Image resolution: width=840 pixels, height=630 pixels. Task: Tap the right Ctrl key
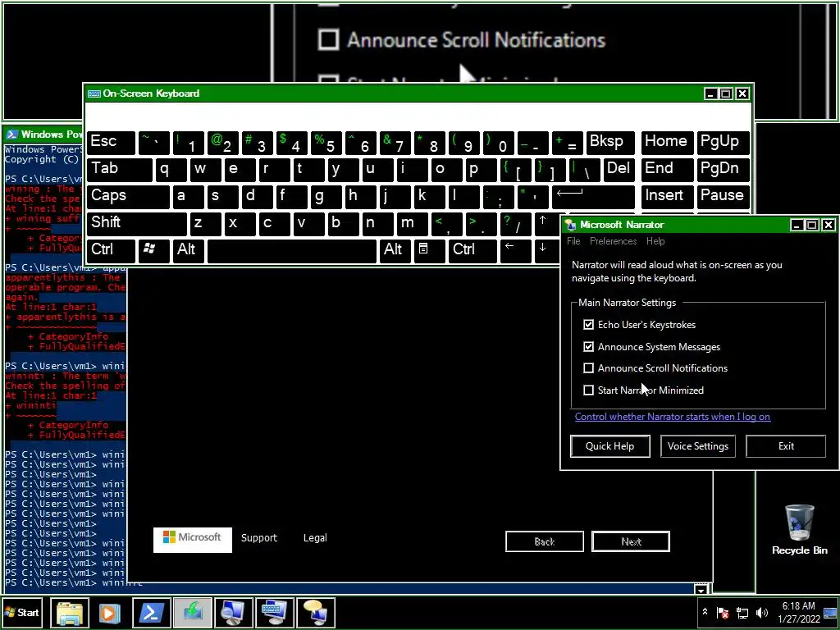point(472,249)
